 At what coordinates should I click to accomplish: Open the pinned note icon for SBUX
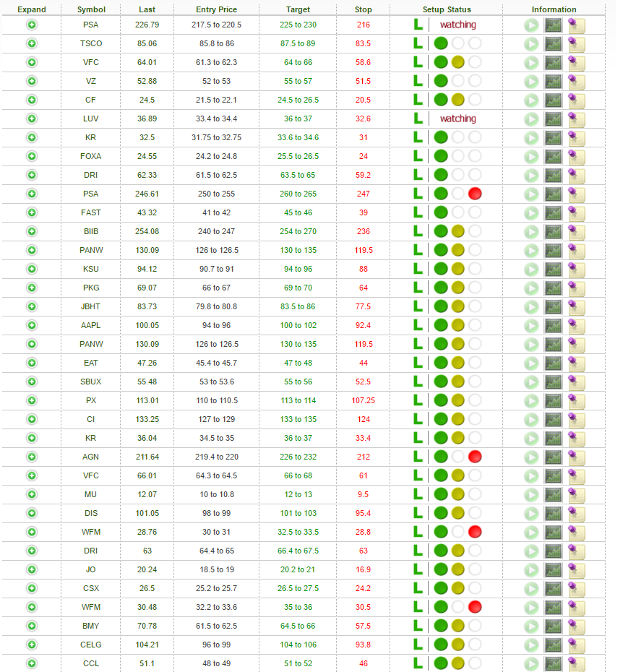click(576, 382)
